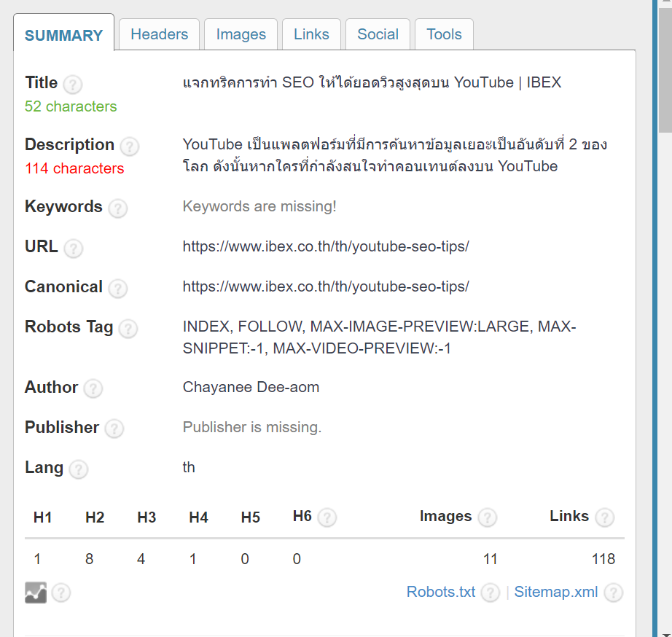The height and width of the screenshot is (637, 672).
Task: Click the Links count value 118
Action: [603, 559]
